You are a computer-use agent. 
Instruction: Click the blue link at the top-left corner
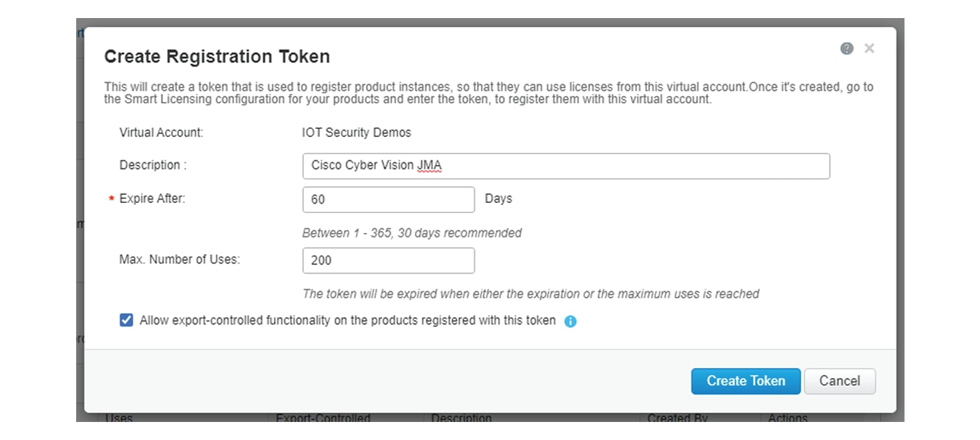point(80,33)
